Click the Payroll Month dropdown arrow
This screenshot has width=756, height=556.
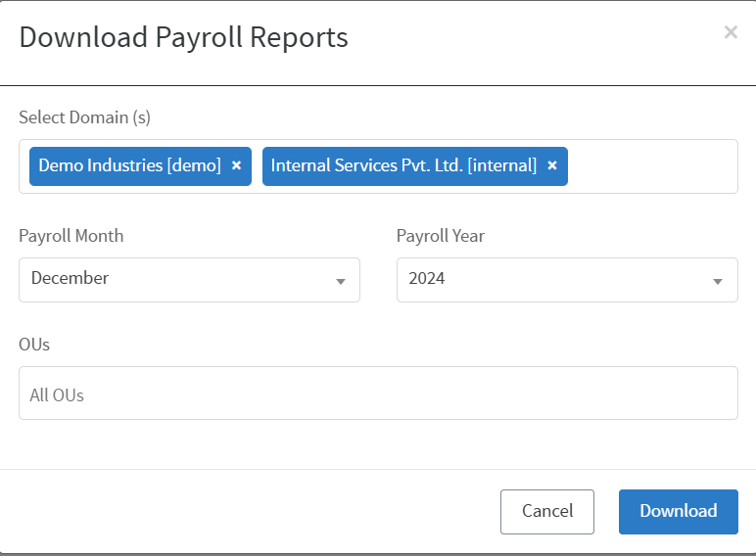[341, 281]
